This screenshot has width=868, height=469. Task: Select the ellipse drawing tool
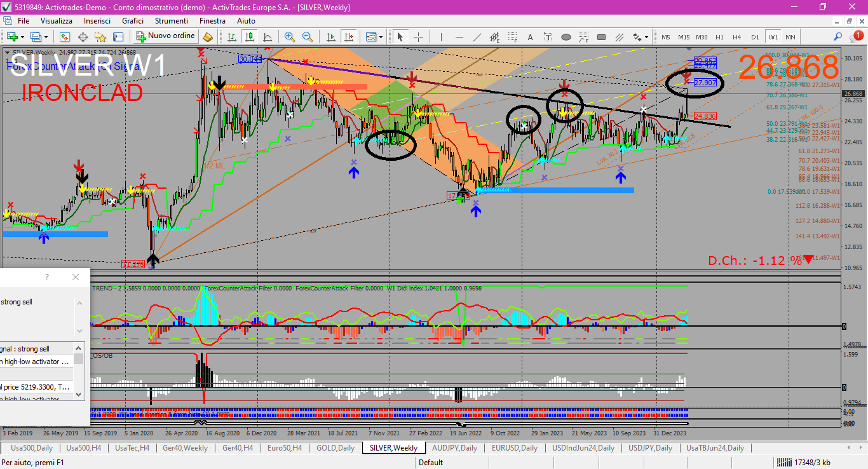(x=566, y=37)
